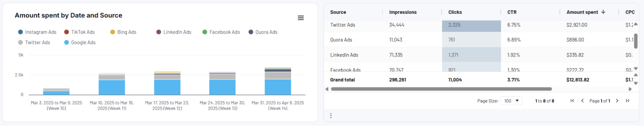Toggle Twitter Ads legend series

coord(34,42)
